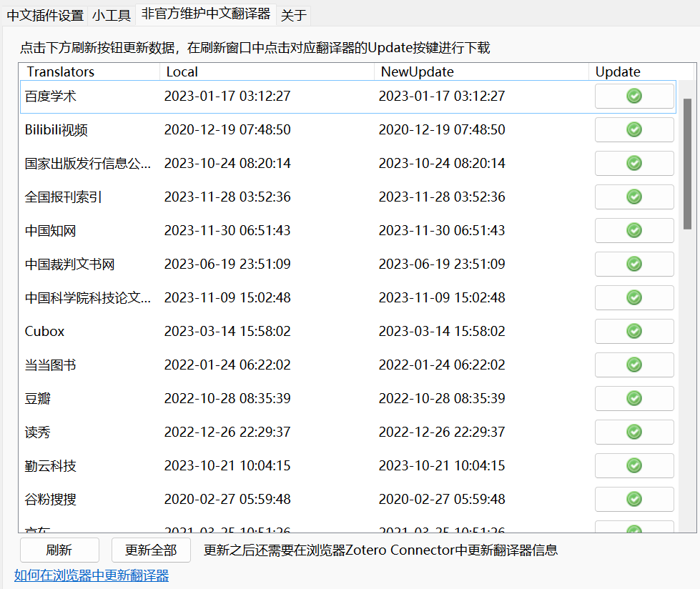
Task: Open the 中文插件设置 tab
Action: coord(45,16)
